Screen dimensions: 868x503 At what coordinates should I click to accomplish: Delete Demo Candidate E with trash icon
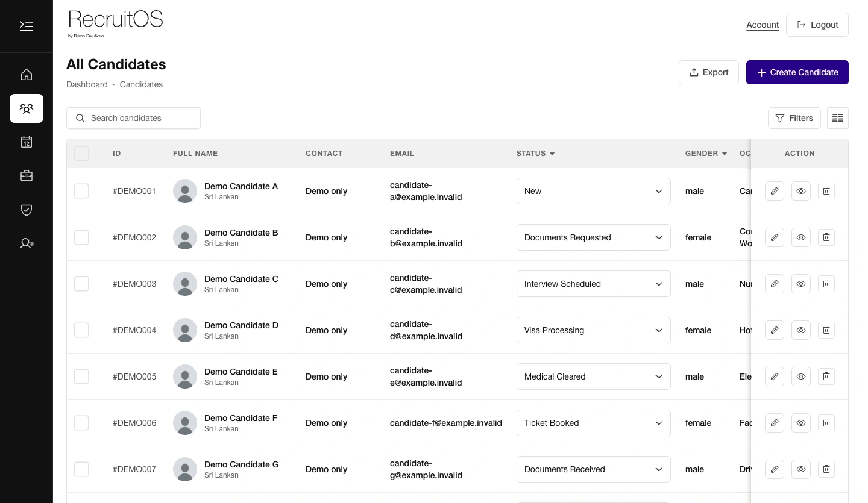(x=826, y=376)
